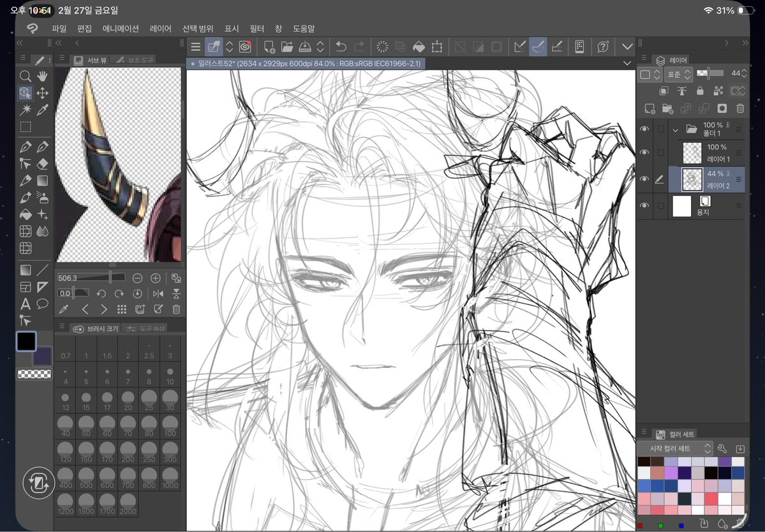
Task: Create layer mask icon
Action: coord(722,108)
